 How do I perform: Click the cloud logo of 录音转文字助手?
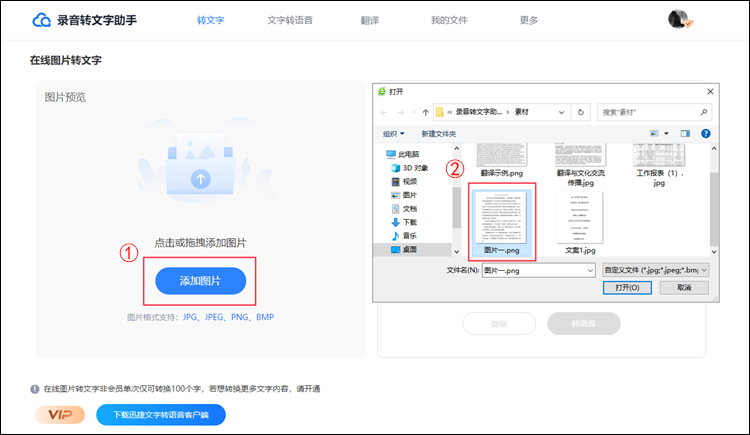42,20
